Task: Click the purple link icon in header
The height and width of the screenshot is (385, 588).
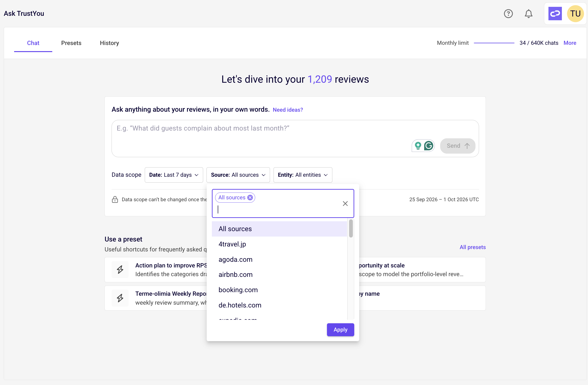Action: click(555, 14)
